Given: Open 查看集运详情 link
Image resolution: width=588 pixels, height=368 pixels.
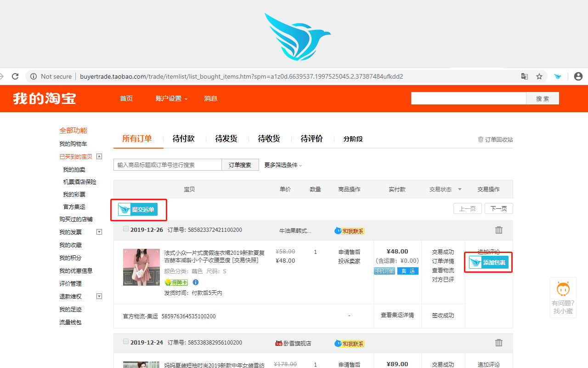Looking at the screenshot, I should tap(397, 315).
